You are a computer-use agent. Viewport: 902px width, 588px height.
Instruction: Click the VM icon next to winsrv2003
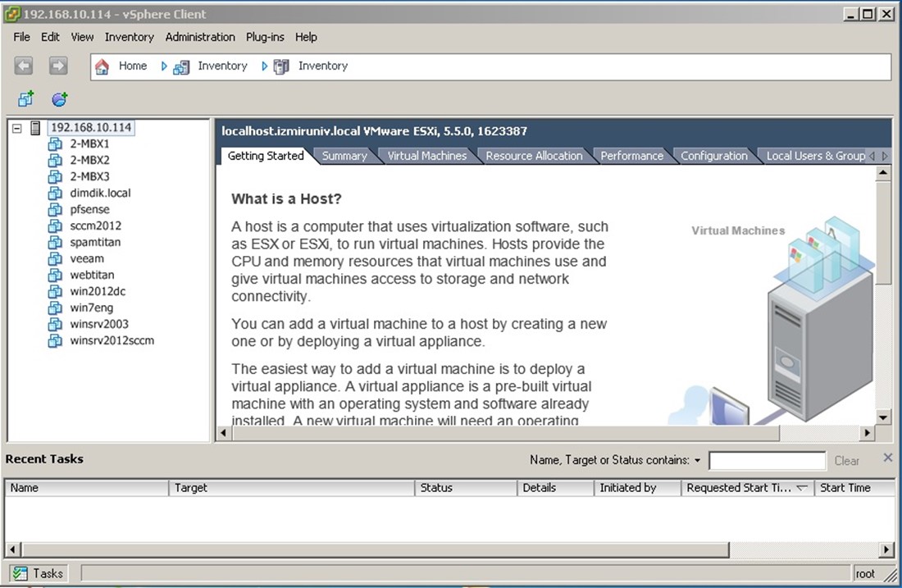55,325
